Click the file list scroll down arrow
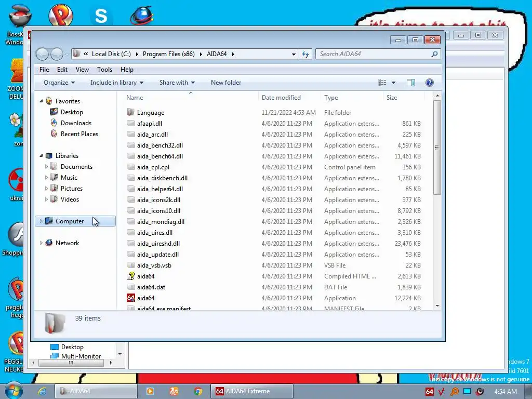Screen dimensions: 532x399 point(437,305)
